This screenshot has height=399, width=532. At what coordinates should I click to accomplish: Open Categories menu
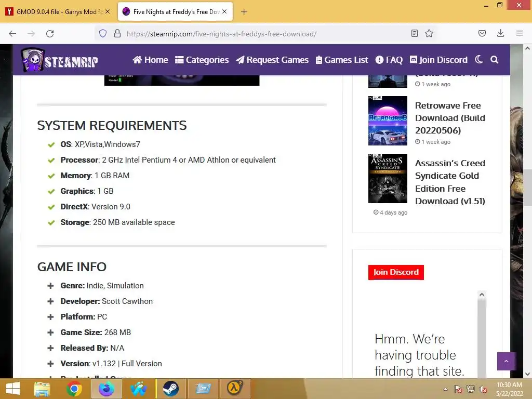point(202,60)
